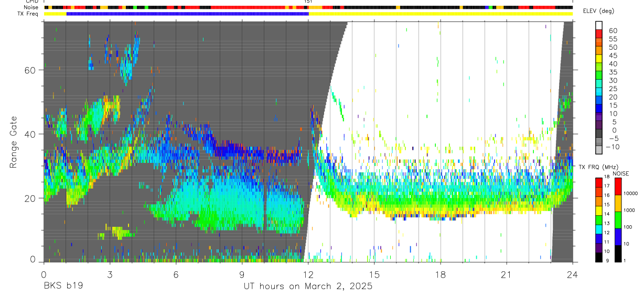Click the "18" tick label on the UT hours axis
The width and height of the screenshot is (644, 297).
(x=441, y=274)
